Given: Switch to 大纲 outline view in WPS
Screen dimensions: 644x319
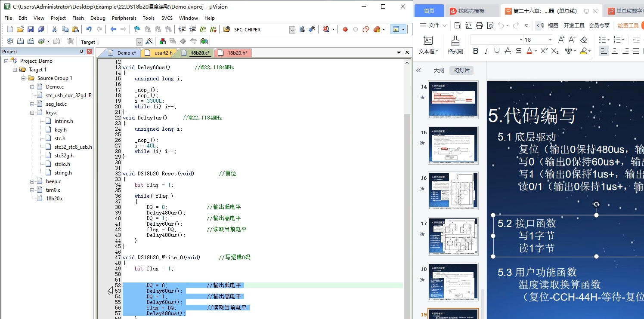Looking at the screenshot, I should click(439, 71).
